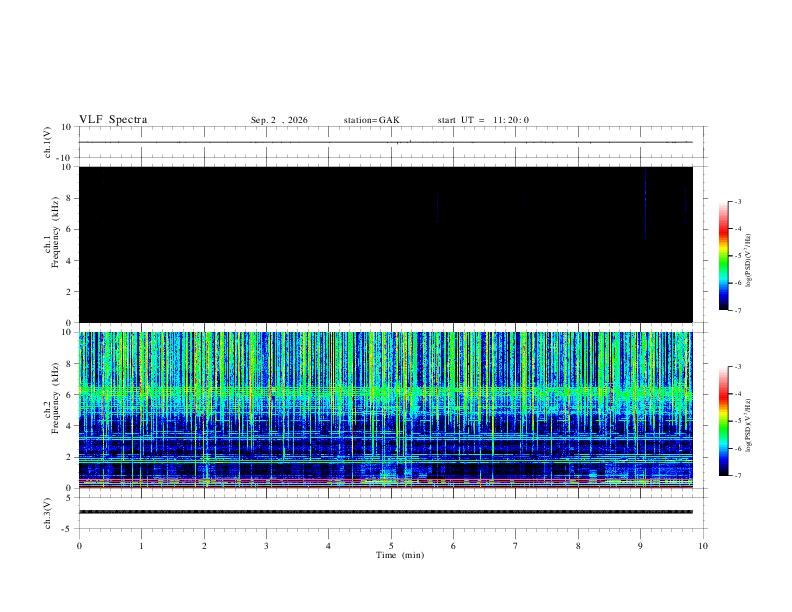Click the 'start UT = 11:20:0' label
This screenshot has height=612, width=792.
click(483, 120)
